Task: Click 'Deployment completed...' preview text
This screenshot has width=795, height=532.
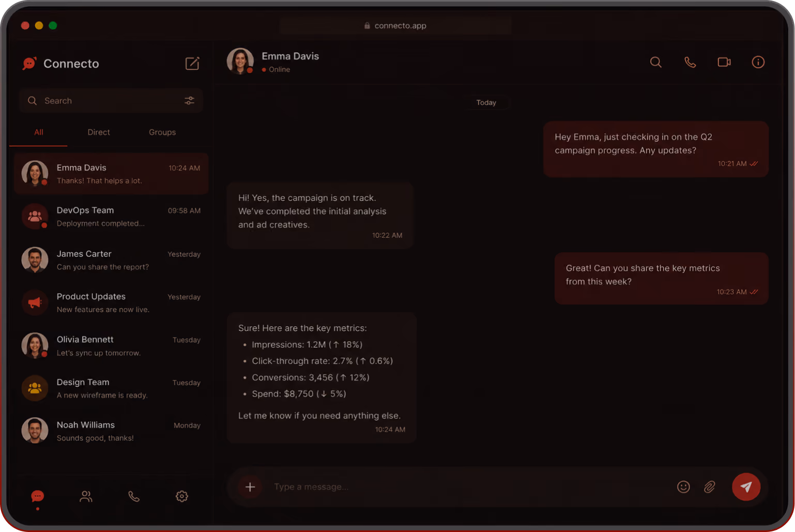Action: 101,224
